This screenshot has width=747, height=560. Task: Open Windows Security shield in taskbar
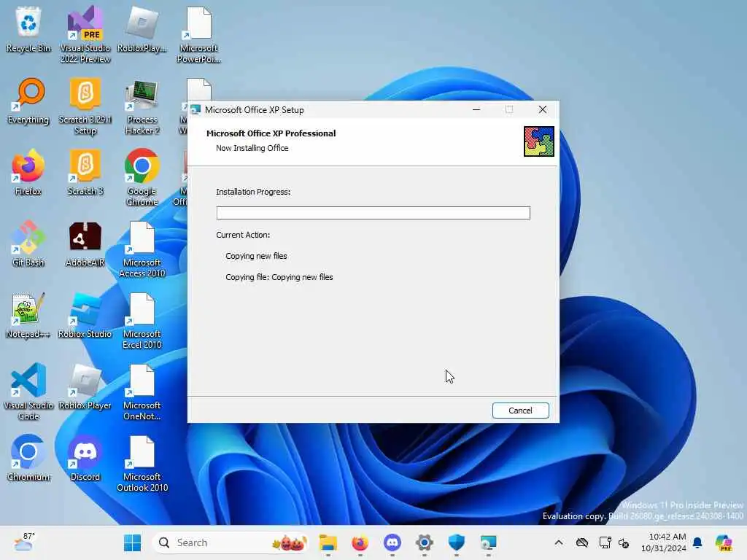[x=457, y=542]
